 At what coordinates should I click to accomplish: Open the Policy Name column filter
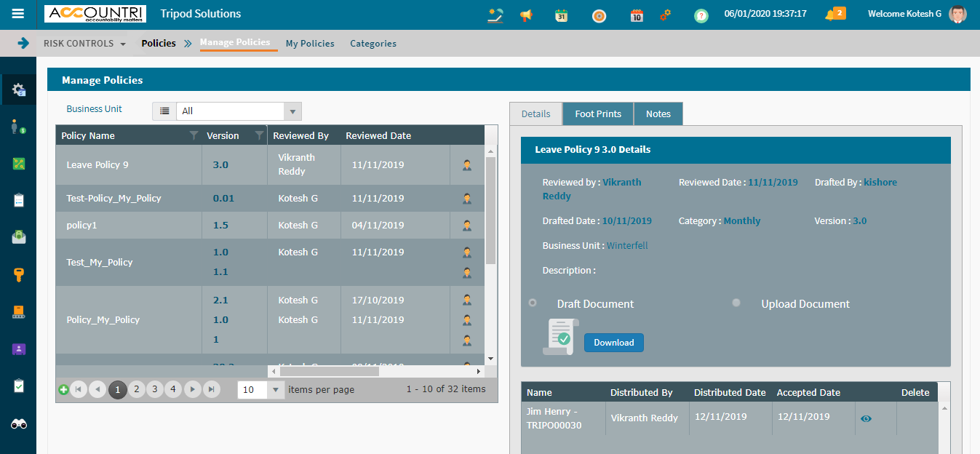[194, 135]
